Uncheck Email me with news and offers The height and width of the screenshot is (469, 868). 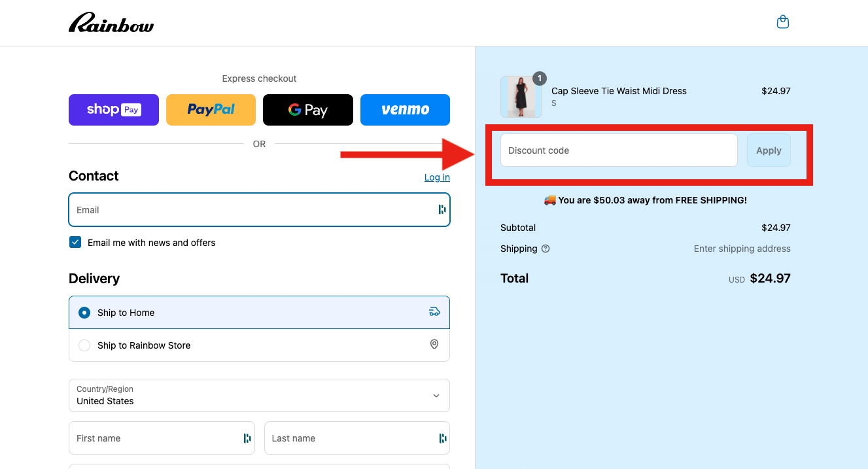75,242
